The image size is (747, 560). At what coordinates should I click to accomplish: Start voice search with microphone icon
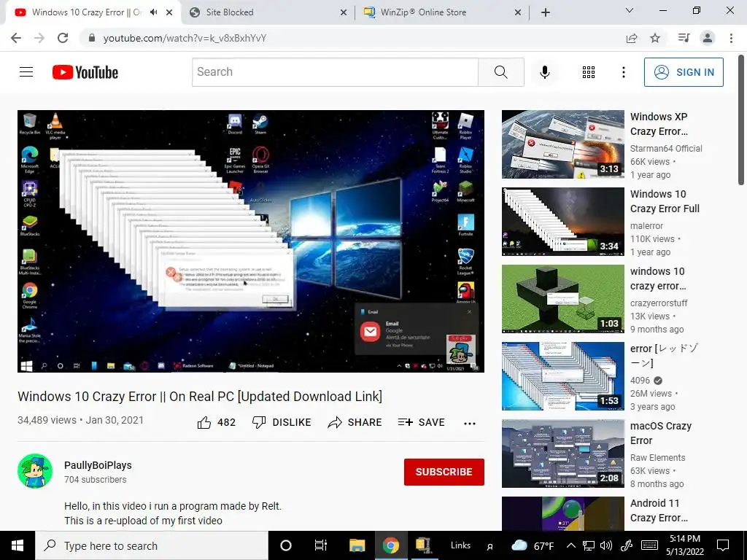(544, 72)
